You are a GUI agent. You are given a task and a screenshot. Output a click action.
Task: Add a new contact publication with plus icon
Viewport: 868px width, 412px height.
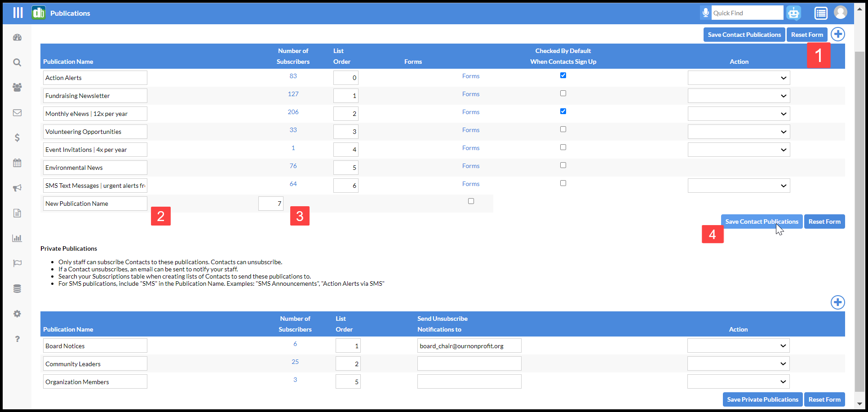837,34
